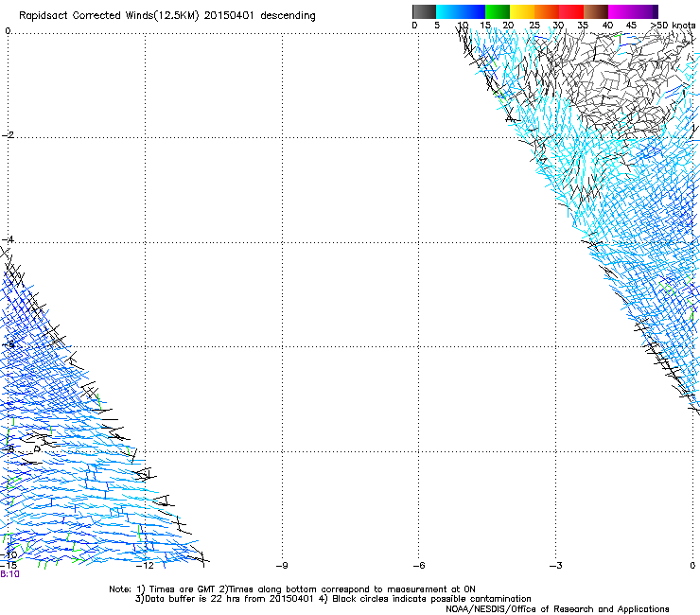Click the -6 longitude axis label
Screen dimensions: 700x615
click(x=419, y=566)
